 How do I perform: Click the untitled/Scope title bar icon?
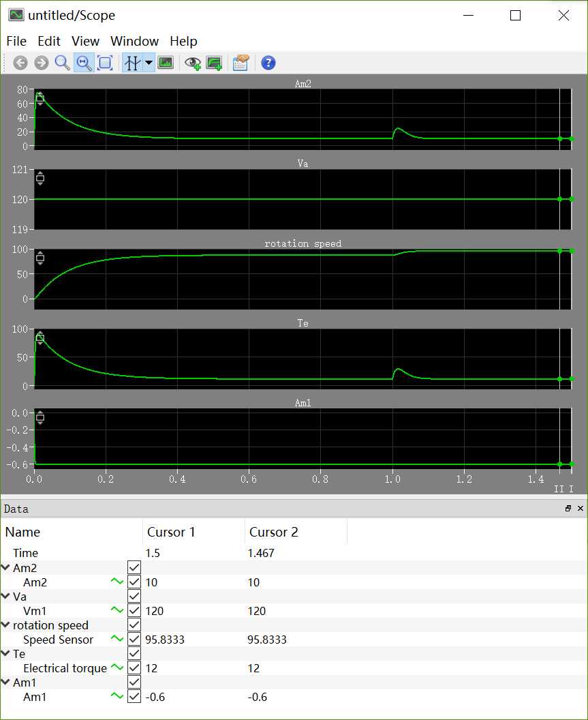pos(16,15)
